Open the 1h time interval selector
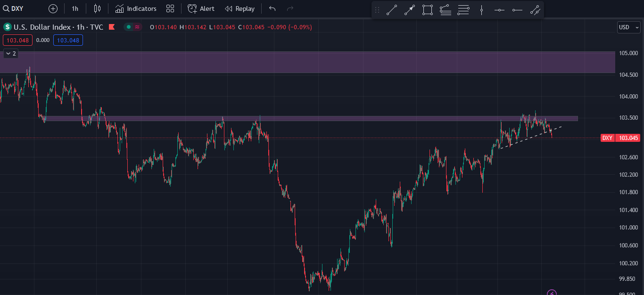Viewport: 644px width, 295px height. pyautogui.click(x=75, y=8)
